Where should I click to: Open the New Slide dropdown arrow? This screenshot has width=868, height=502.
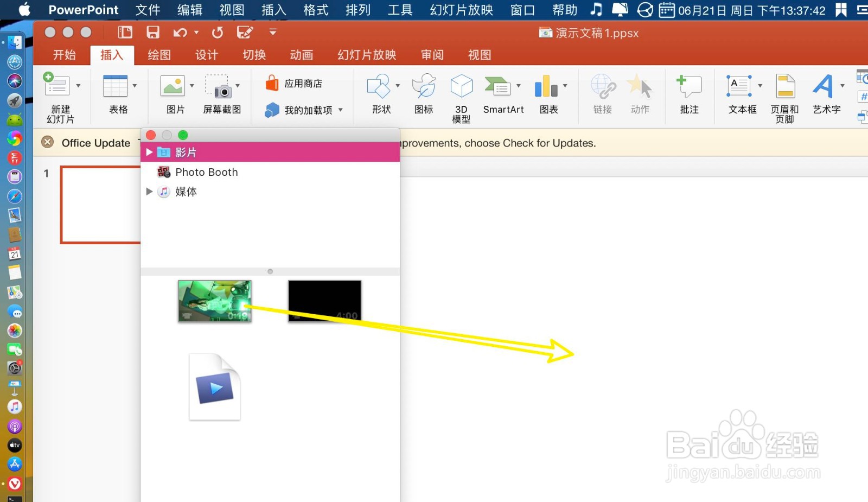[x=78, y=86]
